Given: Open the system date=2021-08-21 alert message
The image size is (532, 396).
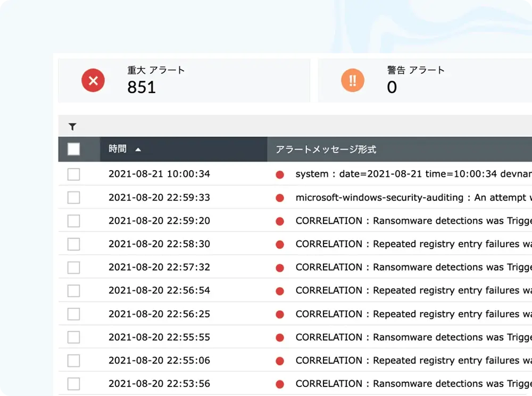Looking at the screenshot, I should pyautogui.click(x=413, y=174).
